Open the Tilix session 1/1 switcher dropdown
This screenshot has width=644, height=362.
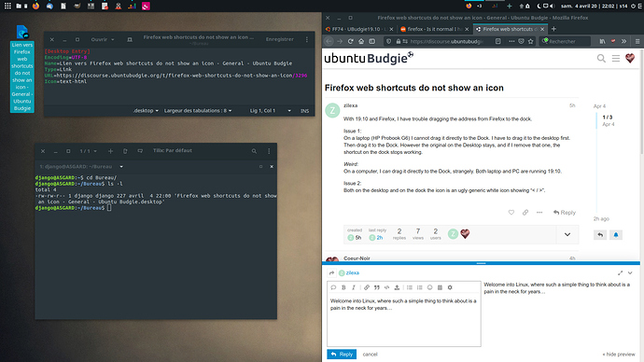[x=89, y=151]
